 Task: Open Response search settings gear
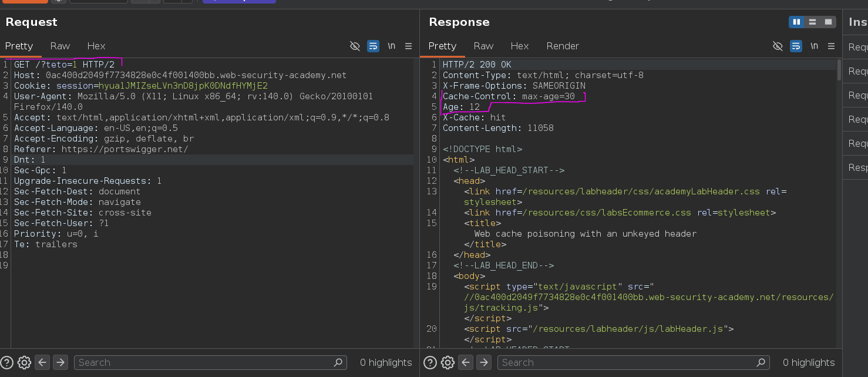coord(447,362)
